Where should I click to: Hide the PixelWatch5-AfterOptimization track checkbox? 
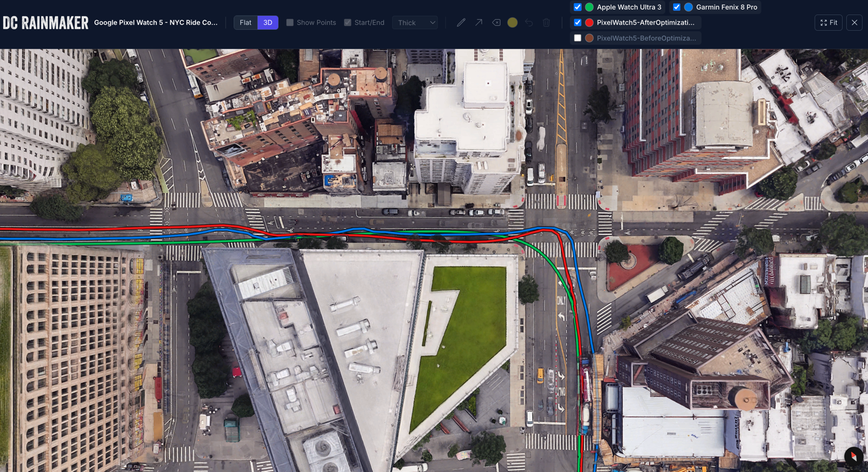coord(578,22)
